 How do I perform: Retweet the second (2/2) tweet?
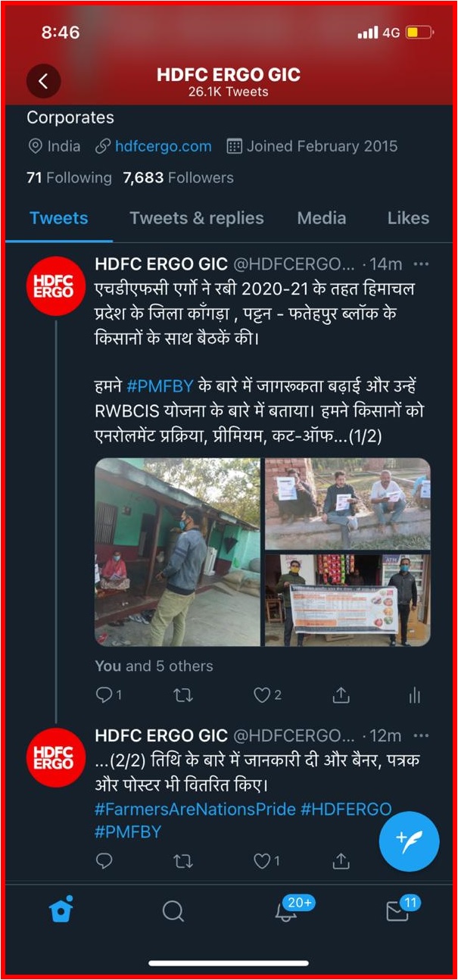click(184, 860)
